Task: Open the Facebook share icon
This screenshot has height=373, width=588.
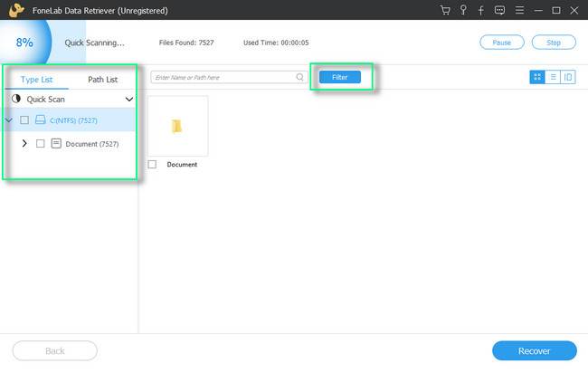Action: click(x=480, y=10)
